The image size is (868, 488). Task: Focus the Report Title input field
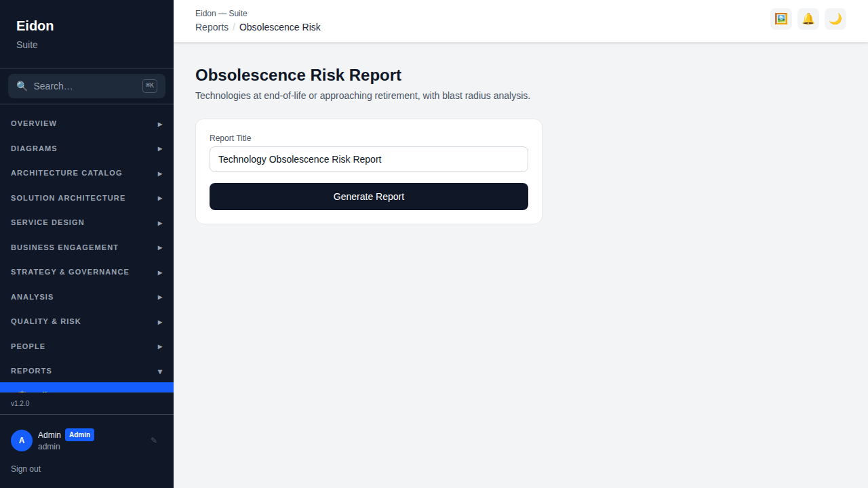click(x=369, y=159)
